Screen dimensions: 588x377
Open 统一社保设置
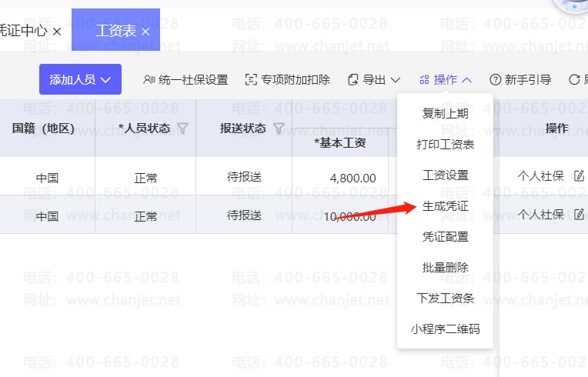click(x=185, y=79)
